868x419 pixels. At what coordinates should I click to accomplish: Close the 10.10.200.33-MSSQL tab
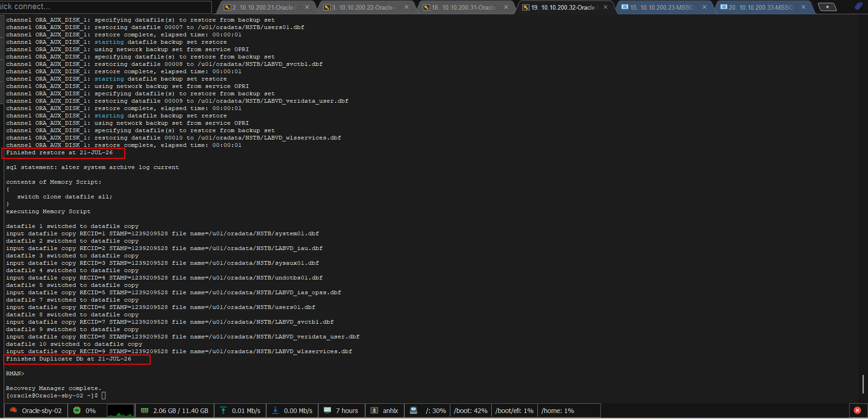point(804,7)
